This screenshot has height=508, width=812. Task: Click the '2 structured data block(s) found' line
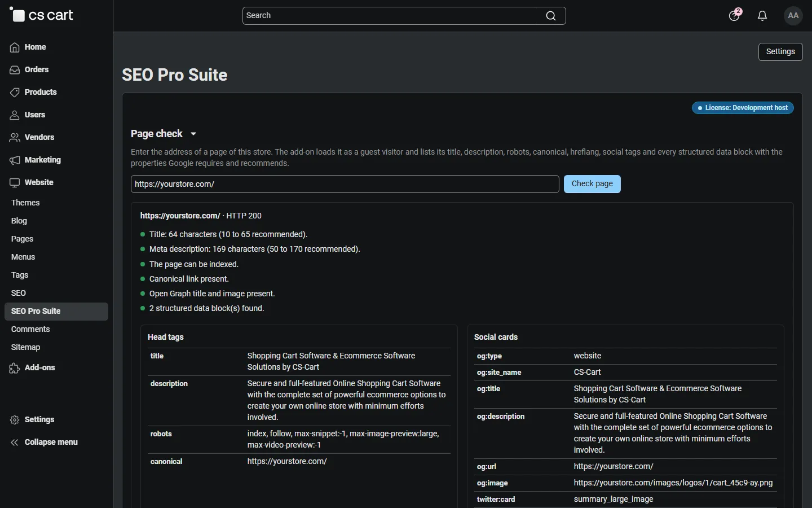[207, 309]
